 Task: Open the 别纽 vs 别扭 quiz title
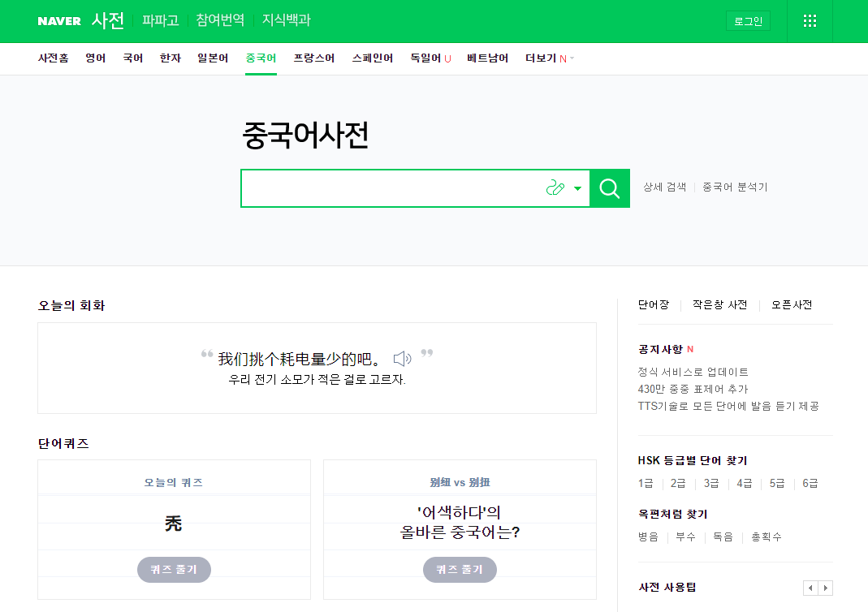[460, 482]
